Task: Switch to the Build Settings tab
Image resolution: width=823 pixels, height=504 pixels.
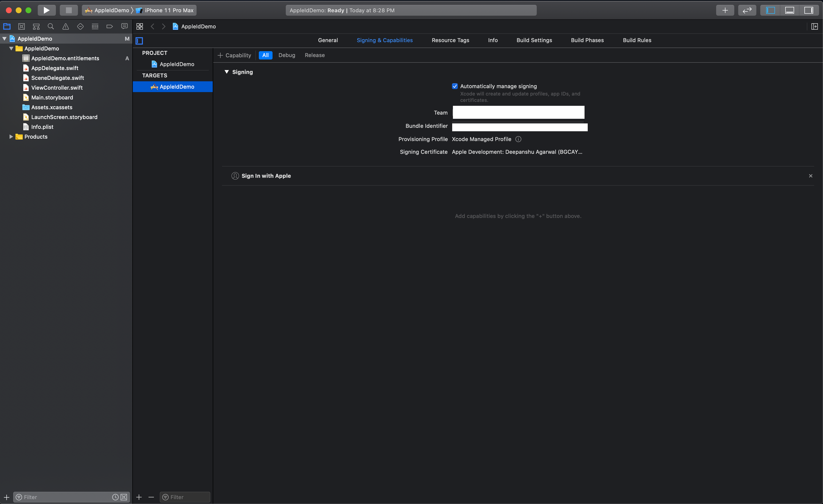Action: click(x=534, y=40)
